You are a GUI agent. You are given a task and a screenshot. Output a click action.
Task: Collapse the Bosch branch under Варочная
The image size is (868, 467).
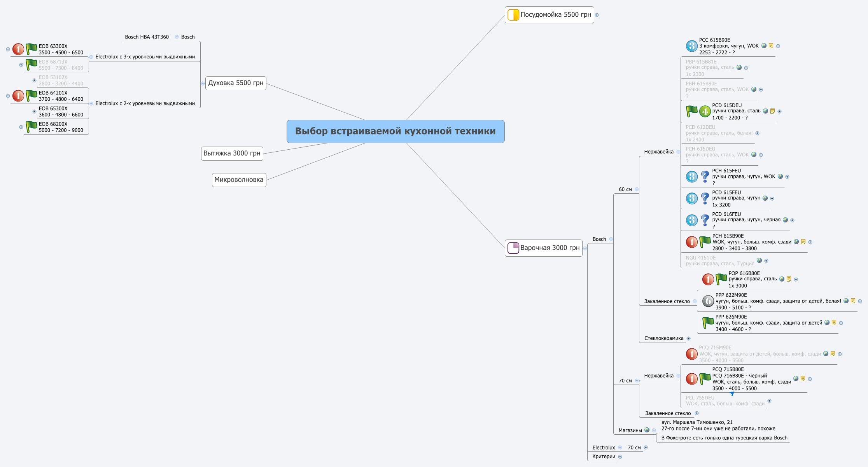coord(611,239)
